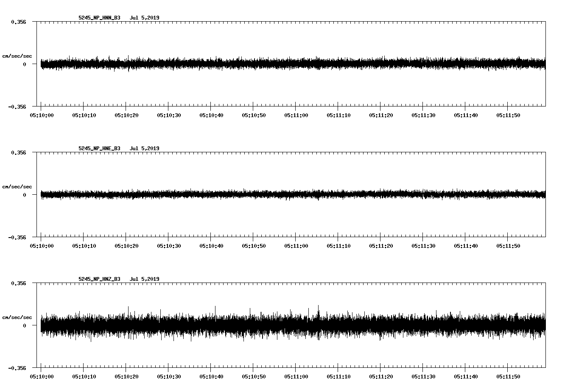Click the 05:10:40 time label under the HNZ plot
The height and width of the screenshot is (392, 576).
coord(211,376)
